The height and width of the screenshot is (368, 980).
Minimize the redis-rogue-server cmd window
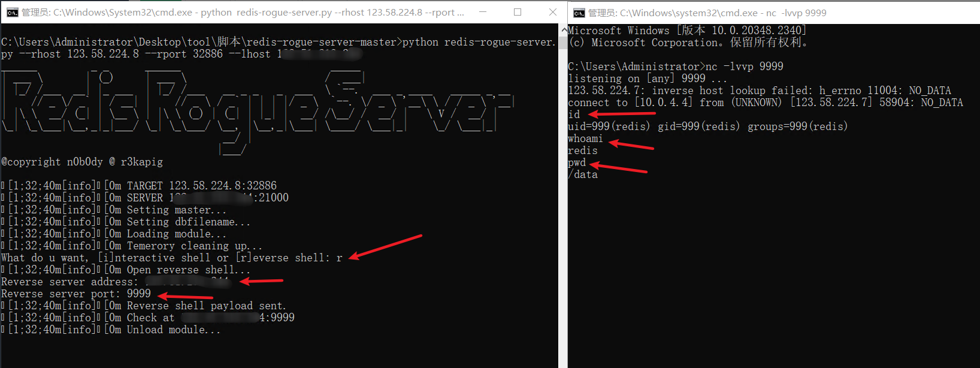[x=483, y=12]
